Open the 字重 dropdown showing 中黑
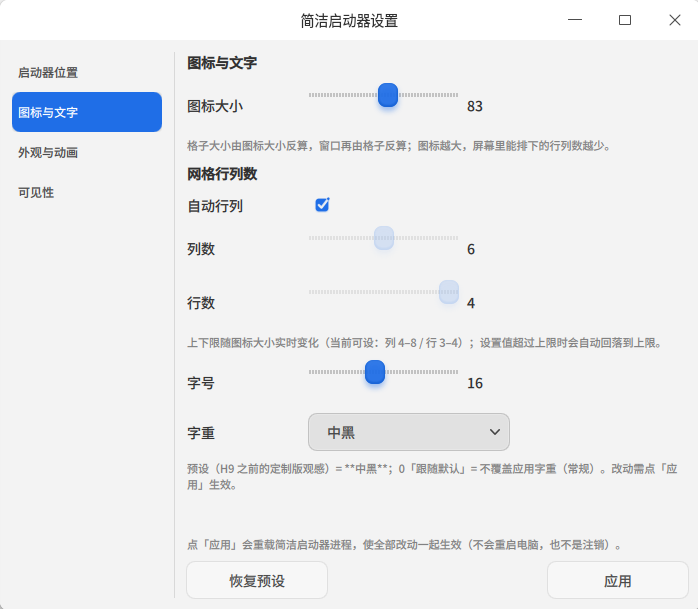 pyautogui.click(x=409, y=432)
